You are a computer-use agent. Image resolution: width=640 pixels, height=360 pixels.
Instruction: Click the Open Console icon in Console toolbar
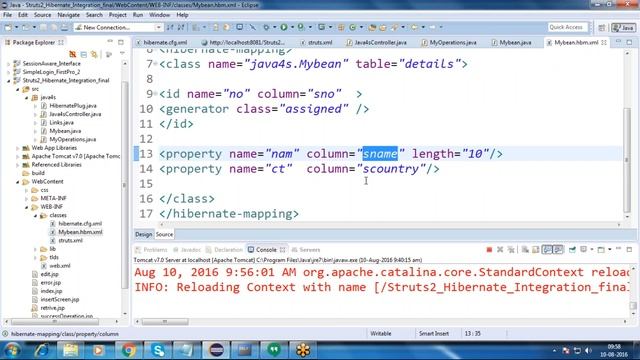tap(601, 249)
